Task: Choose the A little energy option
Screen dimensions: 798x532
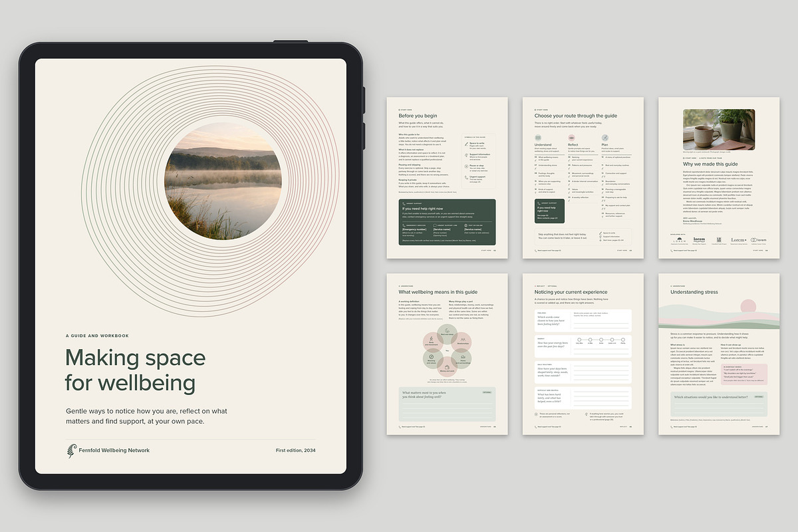Action: pyautogui.click(x=590, y=340)
